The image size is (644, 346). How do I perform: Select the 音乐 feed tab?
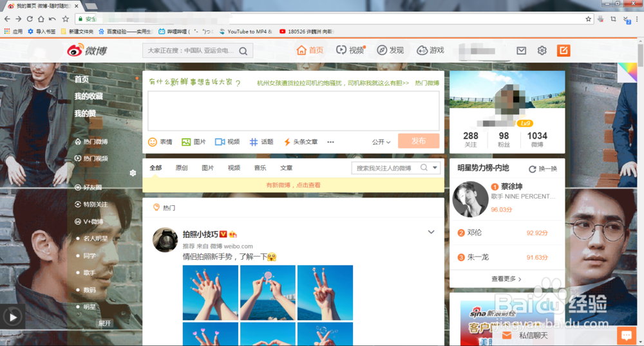point(260,168)
